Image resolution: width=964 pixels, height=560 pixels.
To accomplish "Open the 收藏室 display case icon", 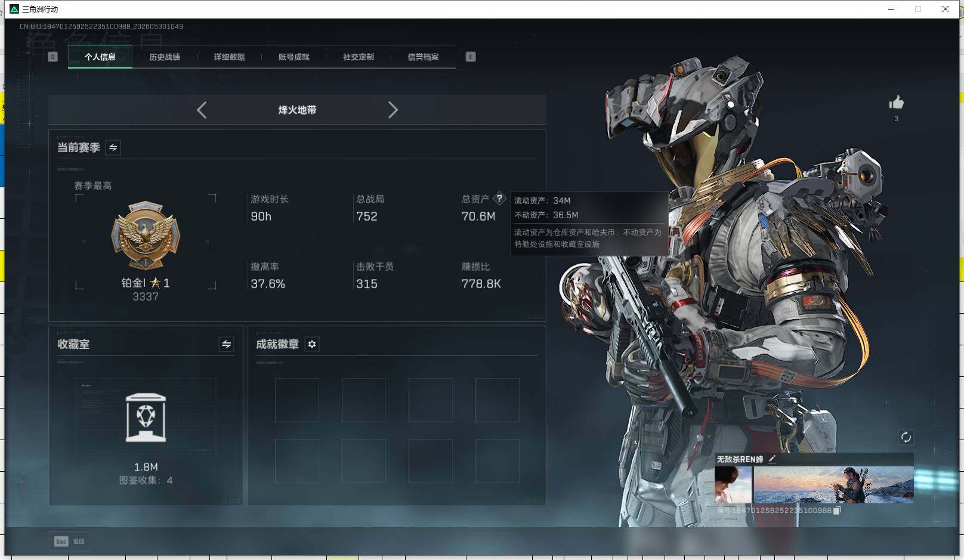I will tap(146, 417).
